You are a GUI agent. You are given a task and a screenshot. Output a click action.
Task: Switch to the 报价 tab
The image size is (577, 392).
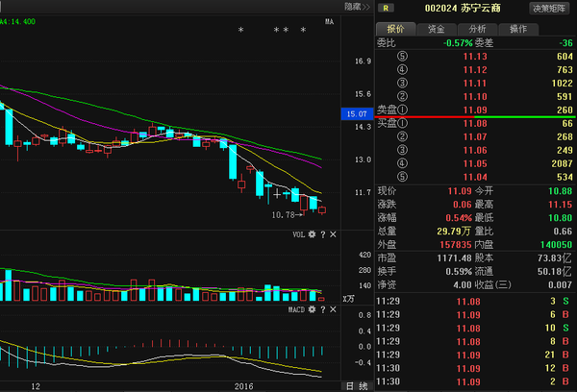(396, 29)
